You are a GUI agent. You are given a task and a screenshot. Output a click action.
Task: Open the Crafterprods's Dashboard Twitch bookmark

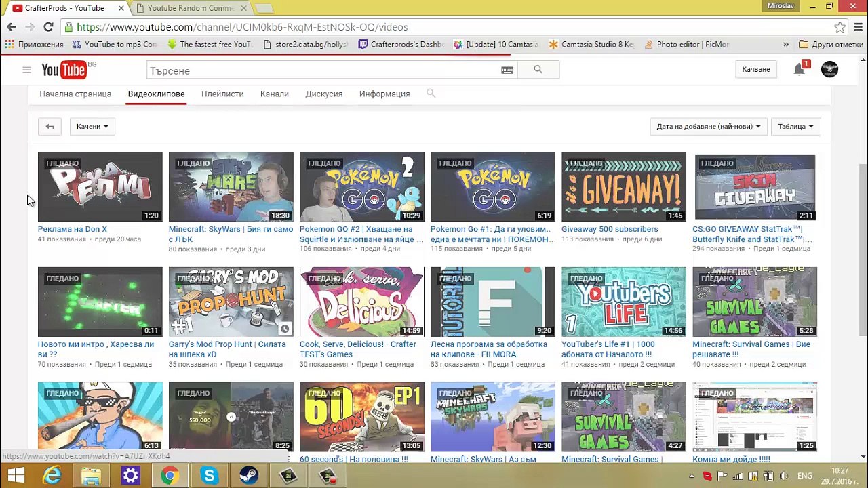[401, 44]
